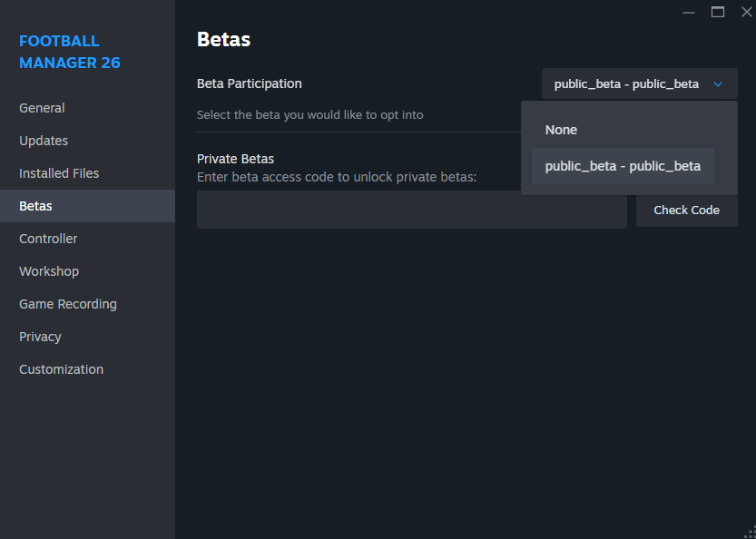The width and height of the screenshot is (756, 539).
Task: Navigate to the Workshop section
Action: click(x=49, y=271)
